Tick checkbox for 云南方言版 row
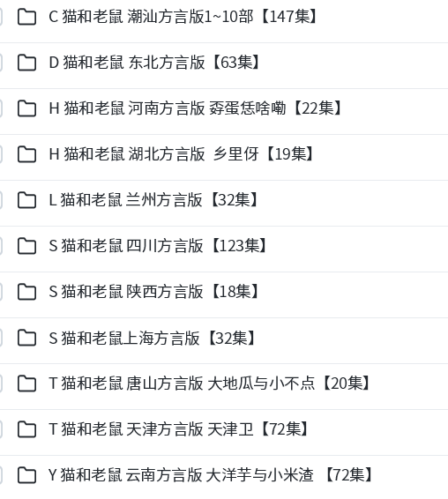This screenshot has width=448, height=499. (x=1, y=475)
